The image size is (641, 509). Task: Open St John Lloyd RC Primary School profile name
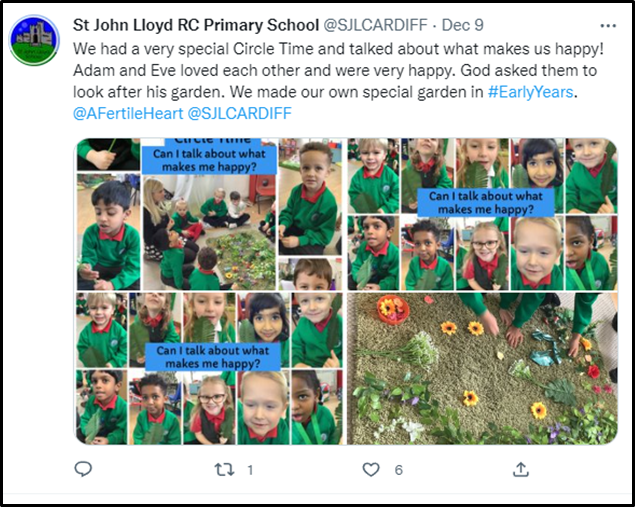(196, 25)
